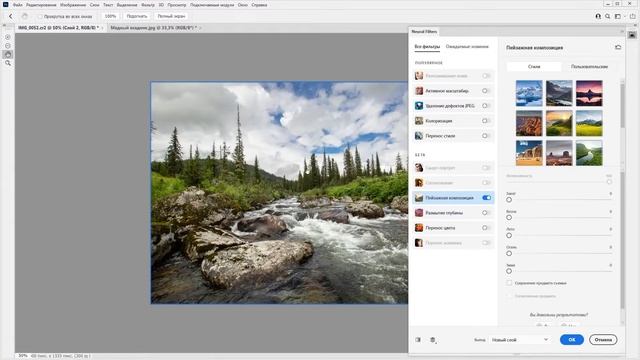Turn on the Перенос стиля toggle
This screenshot has height=360, width=640.
486,136
